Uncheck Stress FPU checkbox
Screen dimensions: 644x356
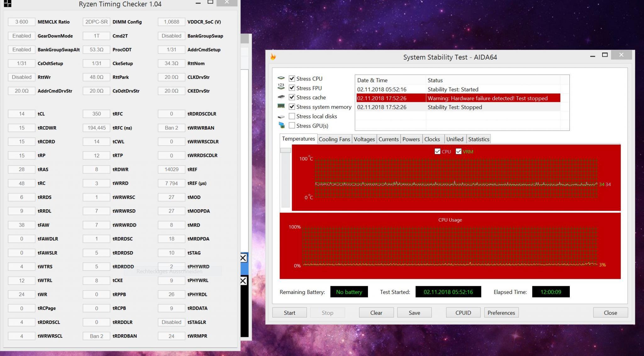(292, 88)
